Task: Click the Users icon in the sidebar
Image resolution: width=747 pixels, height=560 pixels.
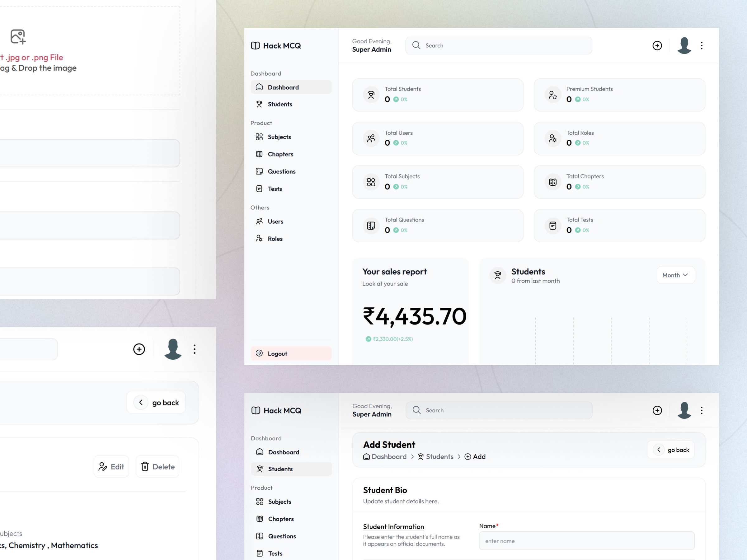Action: [259, 221]
